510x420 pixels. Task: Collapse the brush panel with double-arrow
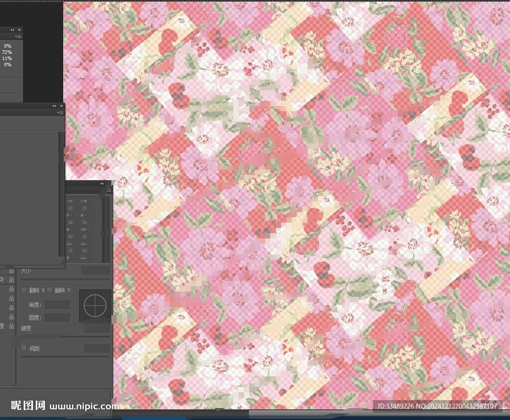click(x=102, y=184)
